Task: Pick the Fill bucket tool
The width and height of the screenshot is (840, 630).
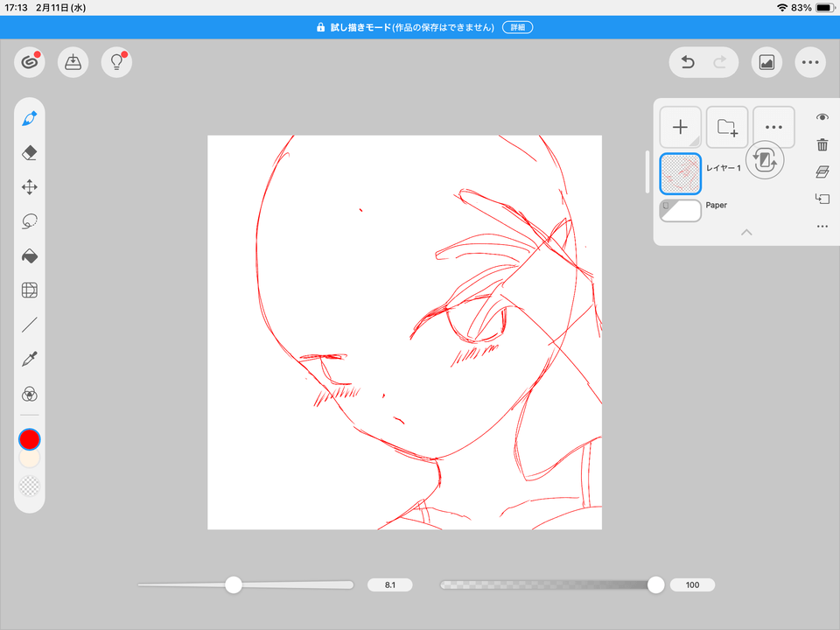Action: pos(30,256)
